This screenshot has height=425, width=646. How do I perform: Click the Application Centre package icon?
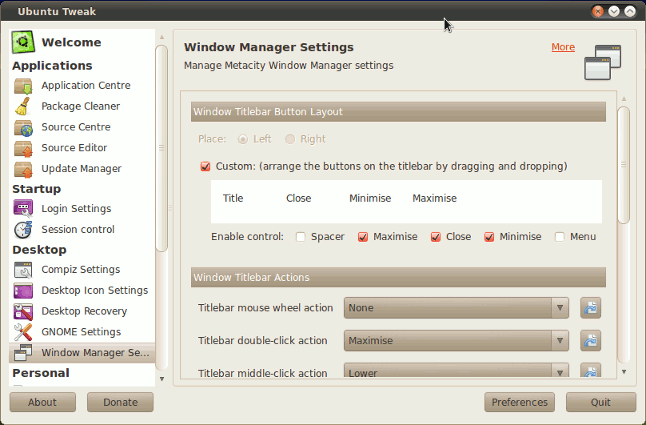click(x=23, y=86)
